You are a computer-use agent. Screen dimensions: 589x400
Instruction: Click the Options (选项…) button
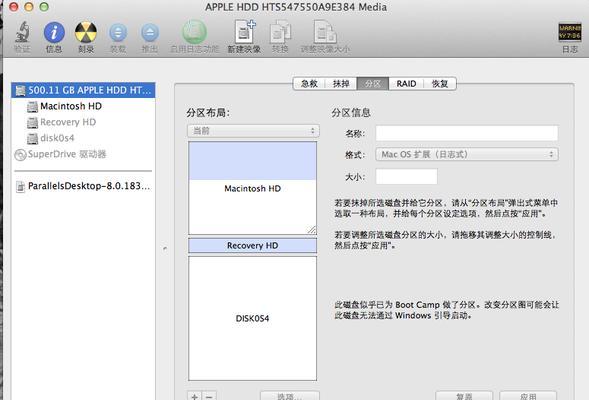point(290,396)
